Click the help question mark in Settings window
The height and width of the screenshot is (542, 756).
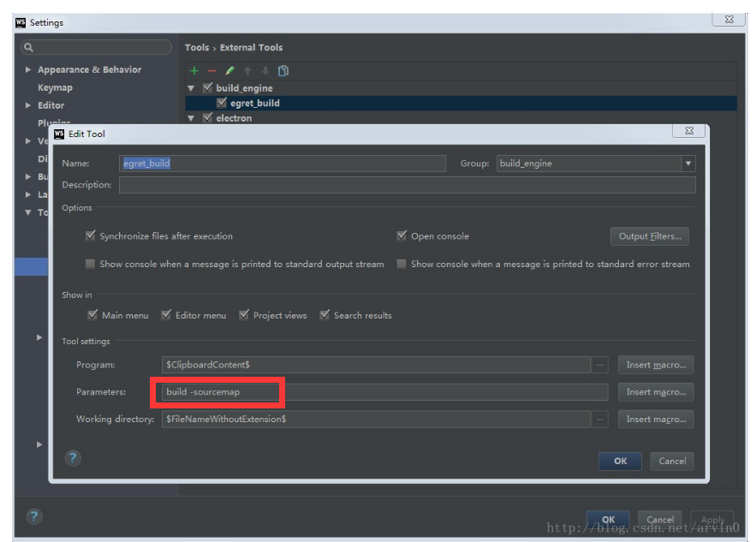coord(34,517)
